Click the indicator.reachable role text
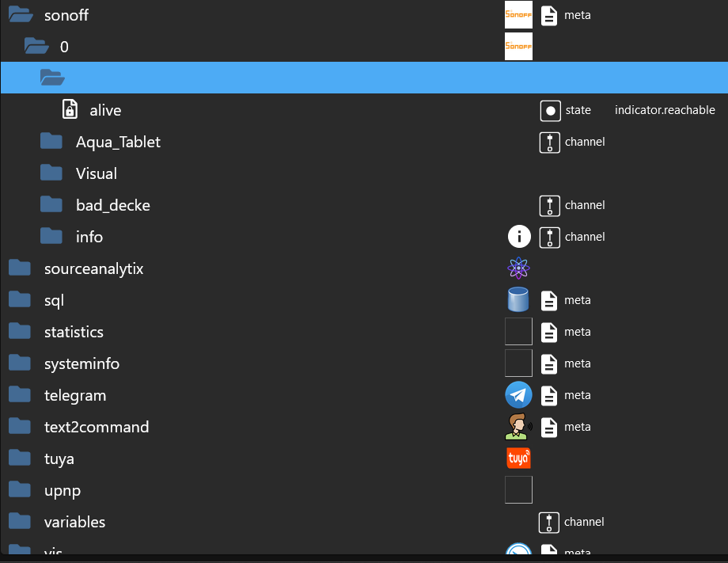Screen dimensions: 728x563 coord(665,110)
